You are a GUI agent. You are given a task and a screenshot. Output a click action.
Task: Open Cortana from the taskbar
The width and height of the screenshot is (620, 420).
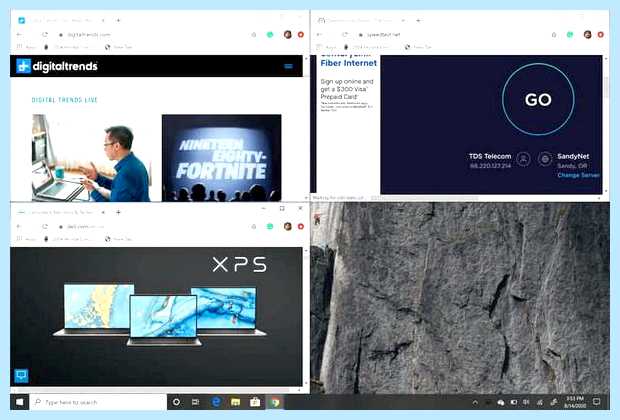click(x=176, y=402)
